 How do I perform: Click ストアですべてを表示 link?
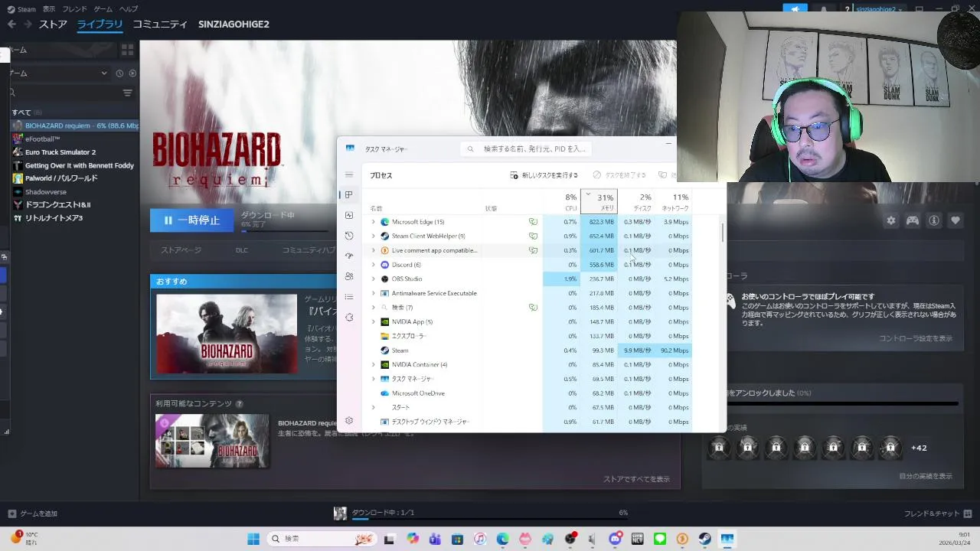[x=636, y=479]
